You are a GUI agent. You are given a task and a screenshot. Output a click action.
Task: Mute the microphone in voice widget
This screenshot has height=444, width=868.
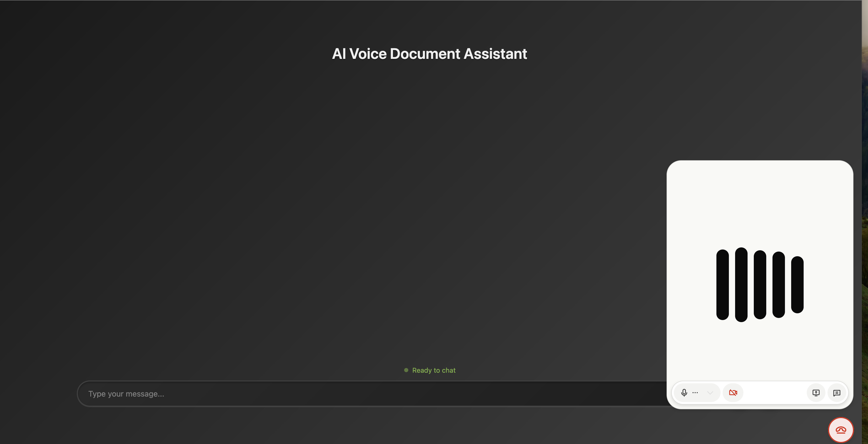684,392
